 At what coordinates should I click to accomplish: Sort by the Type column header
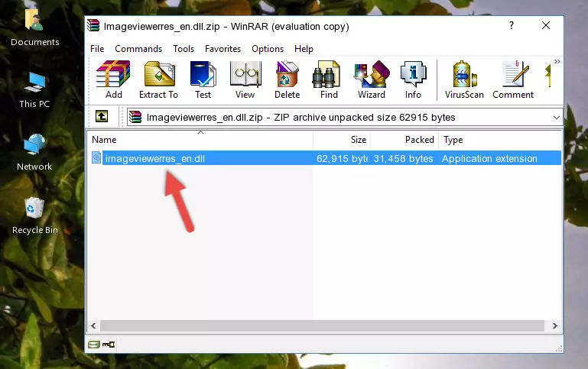tap(500, 139)
